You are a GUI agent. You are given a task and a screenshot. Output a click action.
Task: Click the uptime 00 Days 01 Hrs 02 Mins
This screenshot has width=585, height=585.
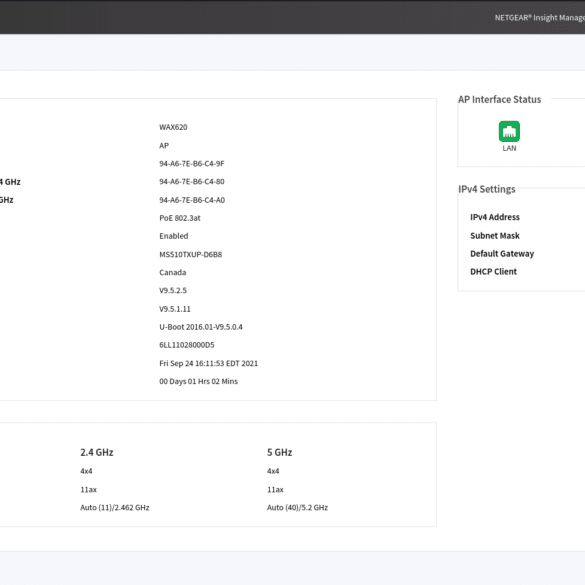tap(198, 381)
